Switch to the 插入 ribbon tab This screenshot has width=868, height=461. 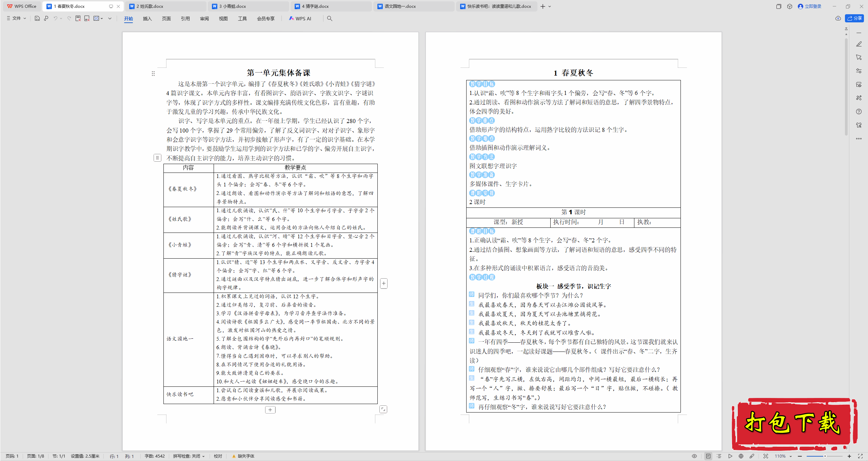coord(147,19)
